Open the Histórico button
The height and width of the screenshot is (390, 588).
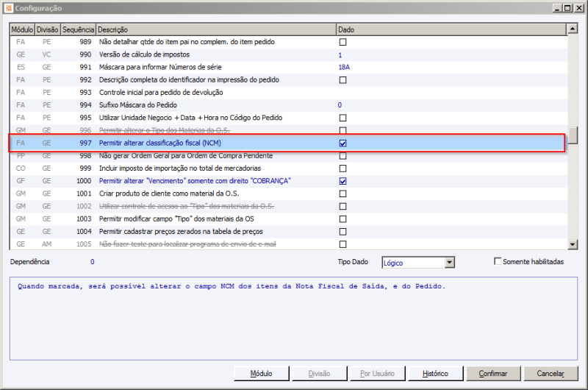click(x=435, y=374)
